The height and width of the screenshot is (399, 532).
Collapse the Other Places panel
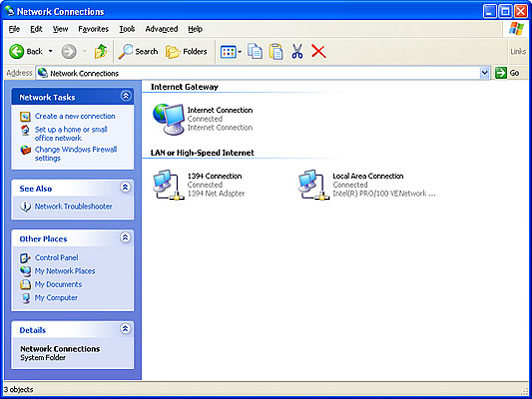(126, 237)
